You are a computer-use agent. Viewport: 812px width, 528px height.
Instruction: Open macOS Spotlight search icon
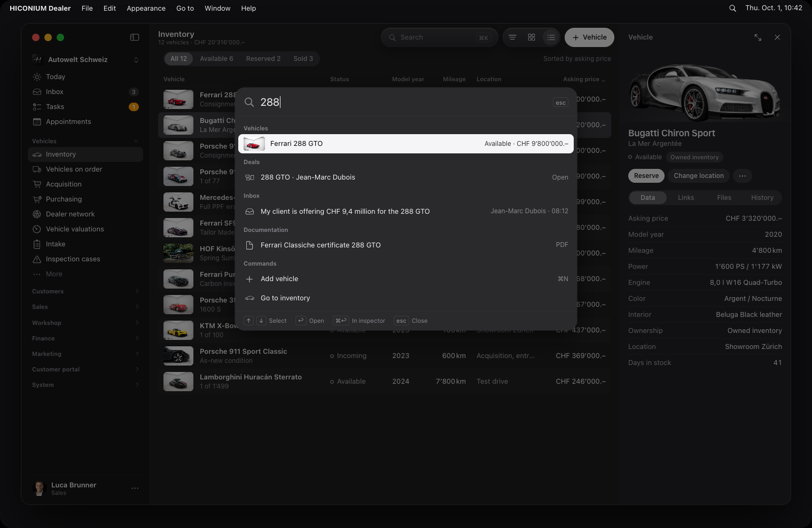coord(733,8)
